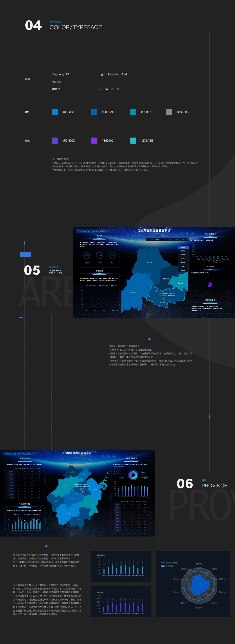Click 整改对比 tool in toolbar
The height and width of the screenshot is (644, 235).
click(183, 239)
